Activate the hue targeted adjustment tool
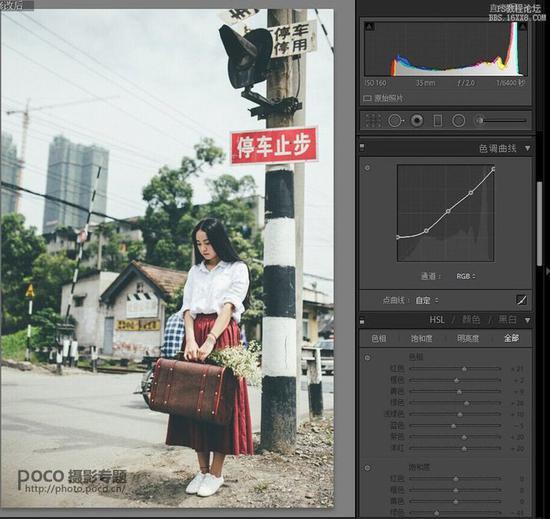 pyautogui.click(x=367, y=358)
